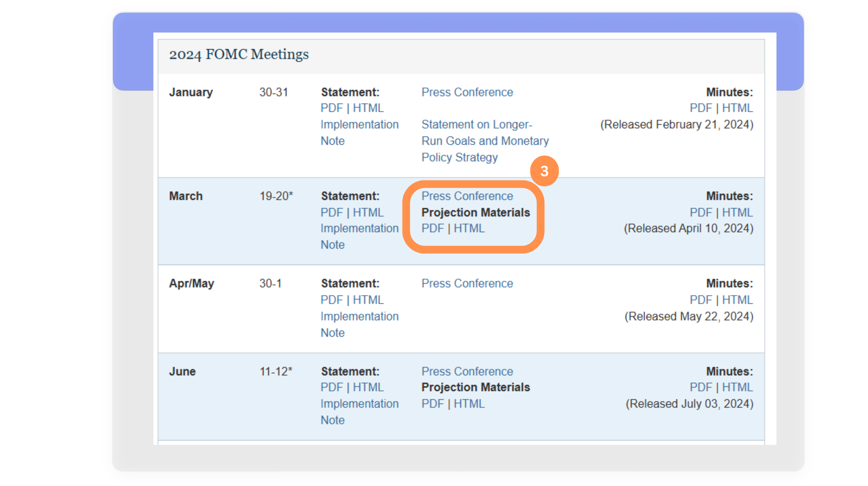Select 'Released February 21, 2024' text
This screenshot has height=486, width=868.
click(677, 125)
